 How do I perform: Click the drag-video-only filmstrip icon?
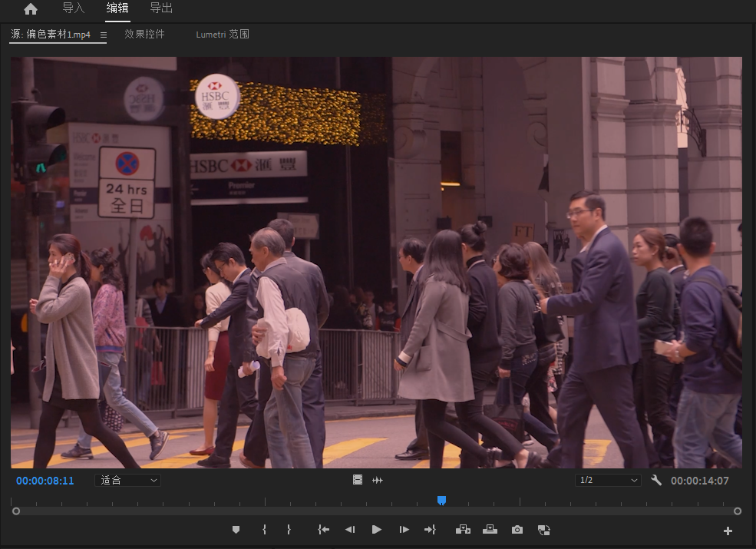point(358,480)
